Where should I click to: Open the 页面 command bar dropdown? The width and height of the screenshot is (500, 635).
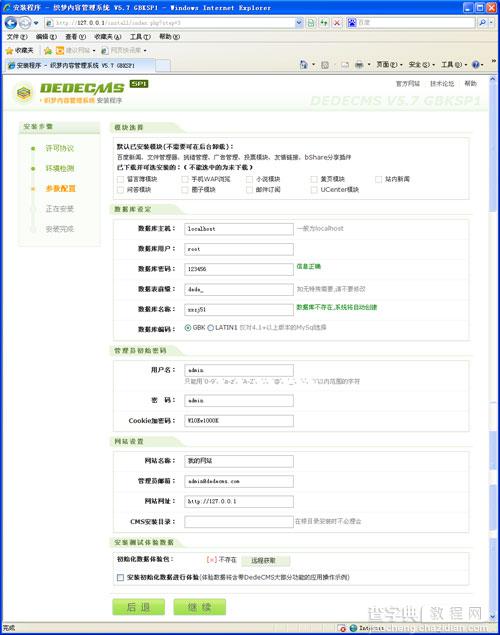pos(389,64)
